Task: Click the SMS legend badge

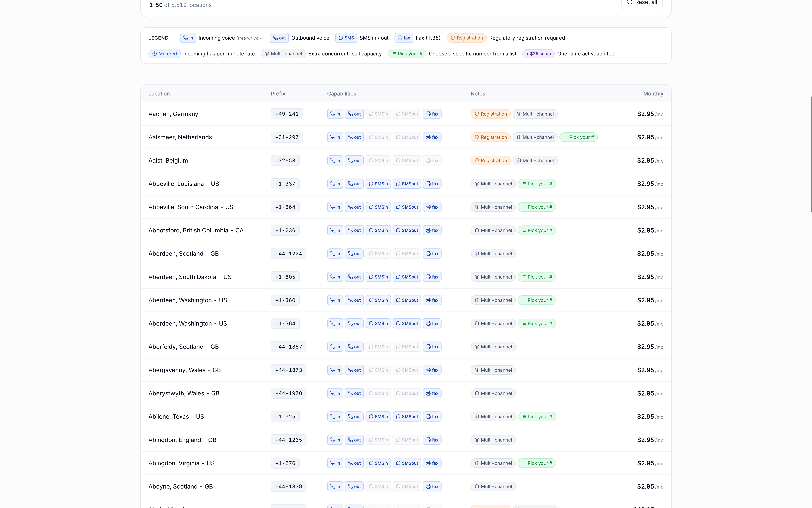Action: click(x=346, y=38)
